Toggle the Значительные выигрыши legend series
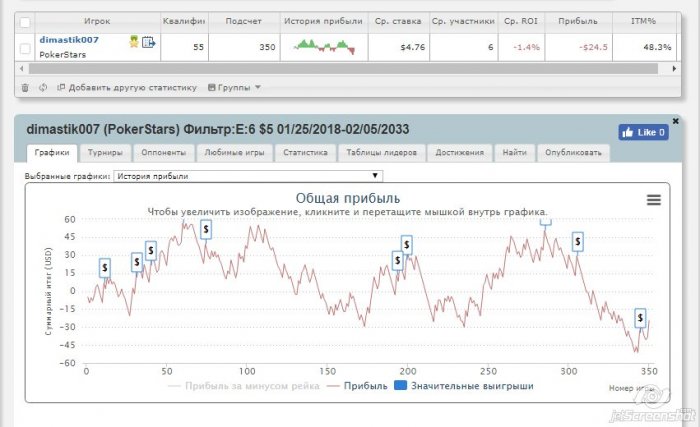The width and height of the screenshot is (700, 427). 464,386
